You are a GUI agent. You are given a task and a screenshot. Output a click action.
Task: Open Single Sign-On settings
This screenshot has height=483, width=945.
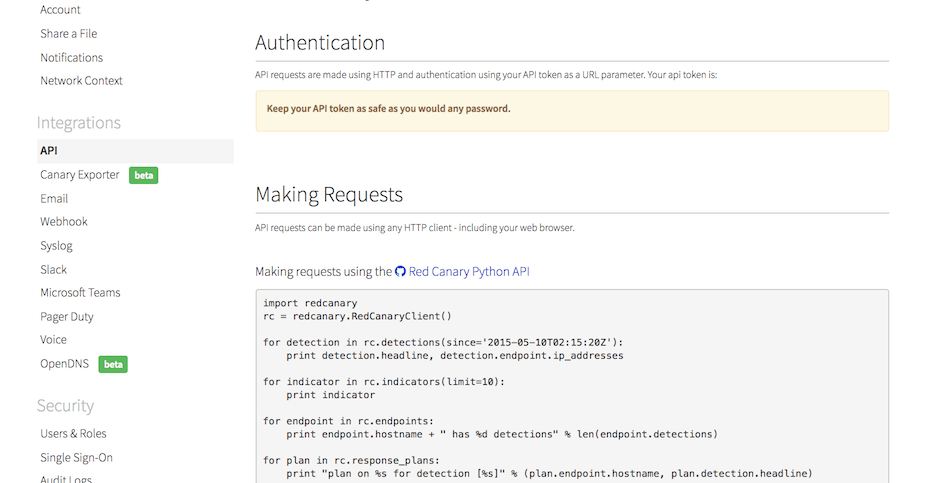[x=76, y=458]
